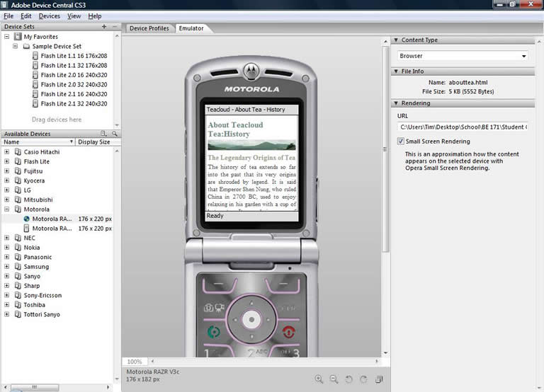
Task: Open the Help menu
Action: pyautogui.click(x=94, y=16)
